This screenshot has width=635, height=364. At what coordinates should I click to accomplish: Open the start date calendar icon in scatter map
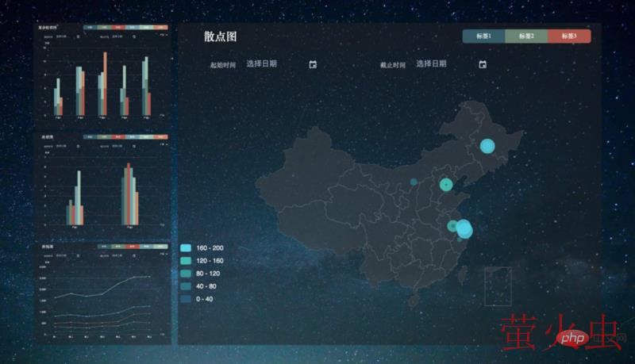(x=313, y=65)
